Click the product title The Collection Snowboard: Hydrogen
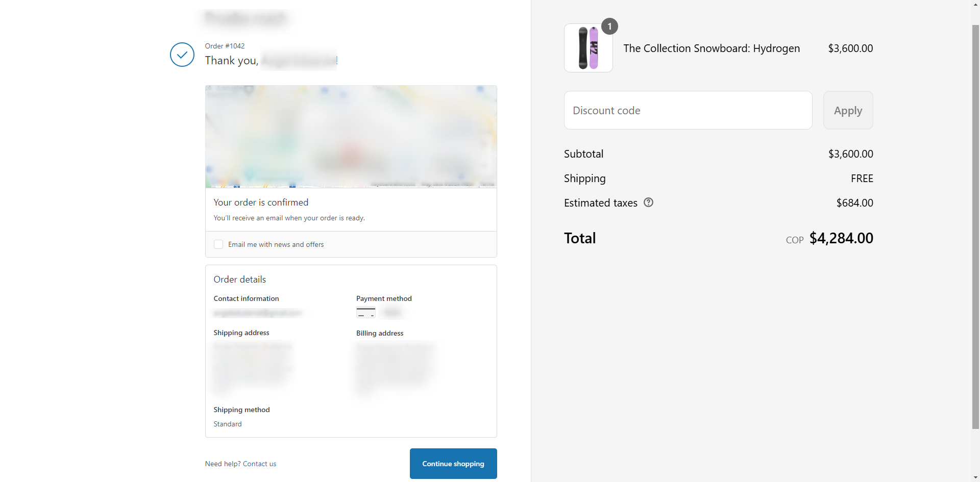 click(x=712, y=48)
